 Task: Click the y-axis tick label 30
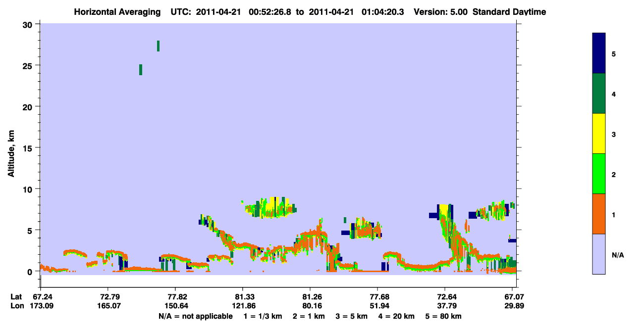tap(29, 24)
